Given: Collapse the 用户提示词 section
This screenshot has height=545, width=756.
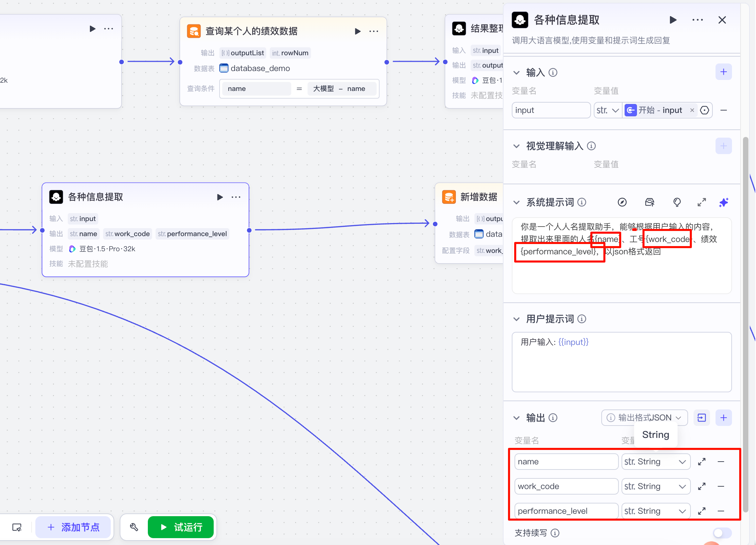Looking at the screenshot, I should (516, 319).
